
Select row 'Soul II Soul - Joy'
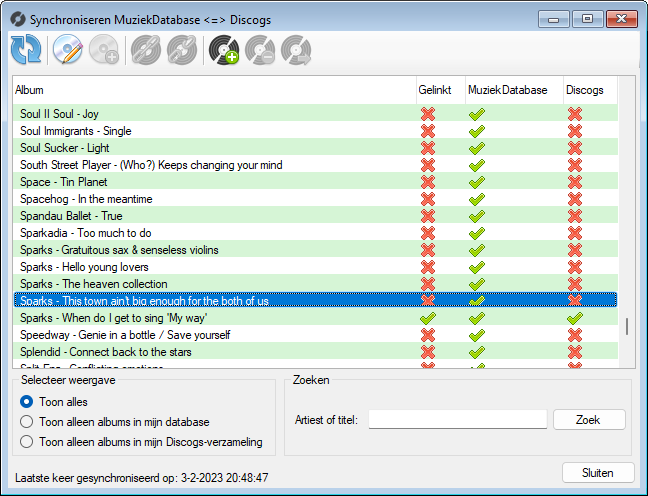(x=316, y=114)
